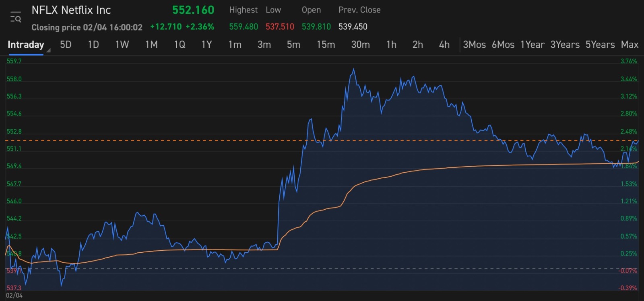Show the 3Years range
This screenshot has width=644, height=301.
565,45
